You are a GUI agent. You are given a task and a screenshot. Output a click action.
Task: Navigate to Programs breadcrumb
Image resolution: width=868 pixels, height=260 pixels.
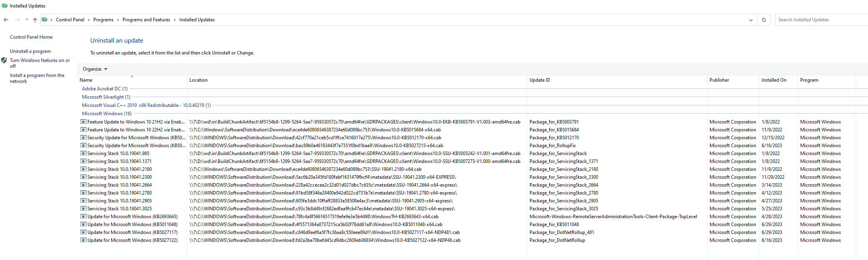point(103,20)
